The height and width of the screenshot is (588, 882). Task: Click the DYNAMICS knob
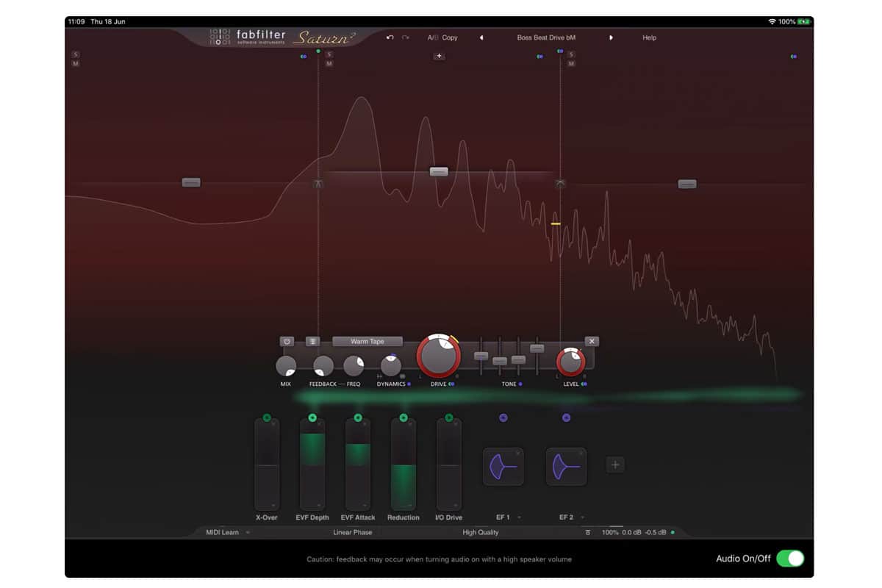(391, 365)
